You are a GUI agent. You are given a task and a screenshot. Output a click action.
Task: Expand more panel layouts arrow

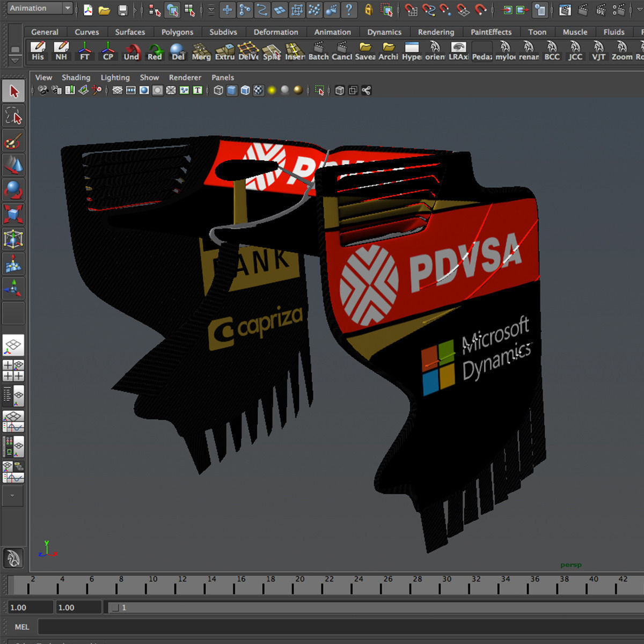tap(13, 495)
